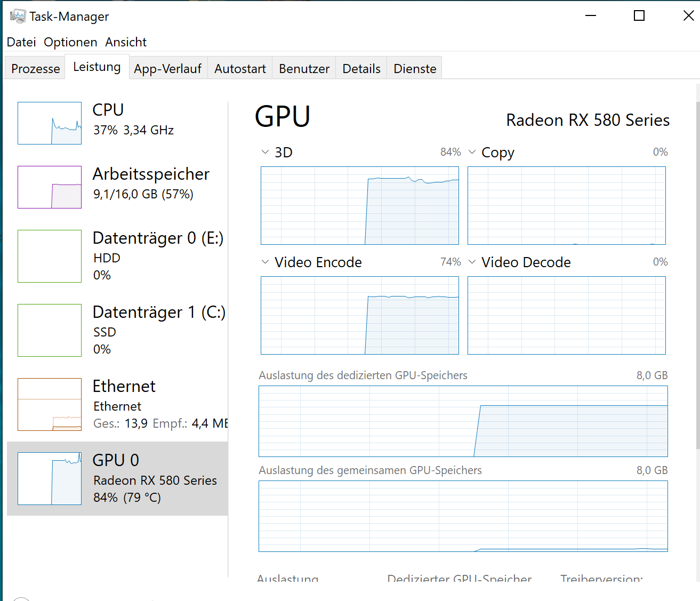Open the Autostart tab
This screenshot has height=601, width=700.
point(240,69)
